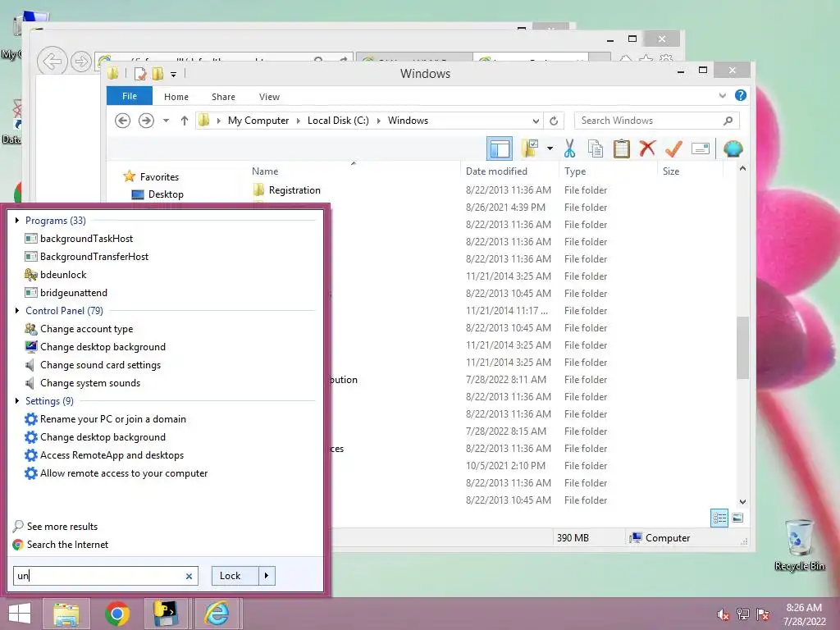Screen dimensions: 840x630
Task: Click the file list vertical scrollbar thumb
Action: tap(742, 347)
